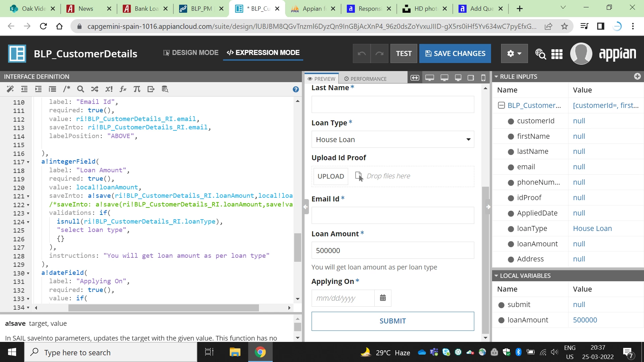
Task: Switch to EXPRESSION MODE
Action: coord(263,53)
